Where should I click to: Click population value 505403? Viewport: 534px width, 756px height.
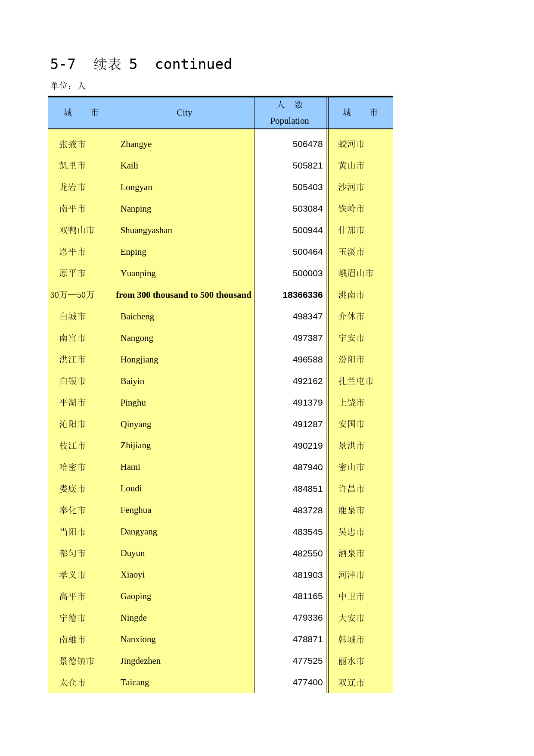tap(307, 187)
